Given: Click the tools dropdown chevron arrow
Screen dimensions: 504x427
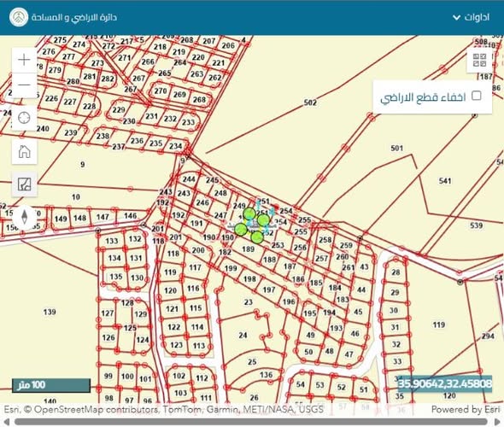Looking at the screenshot, I should 456,17.
